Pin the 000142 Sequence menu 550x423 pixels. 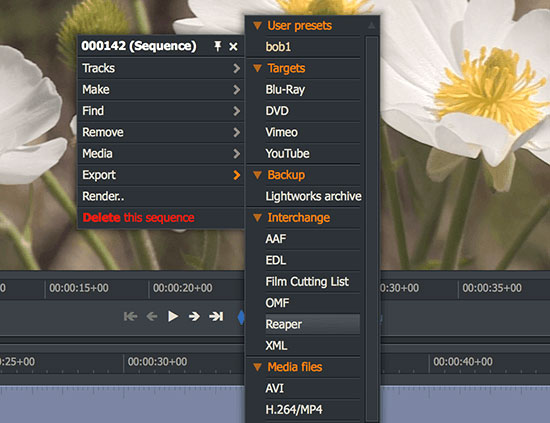[x=218, y=46]
